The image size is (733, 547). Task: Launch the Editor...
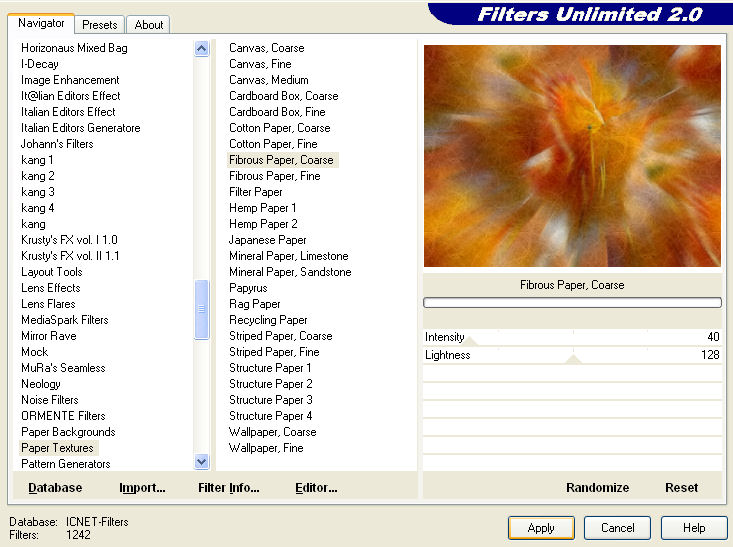(316, 488)
